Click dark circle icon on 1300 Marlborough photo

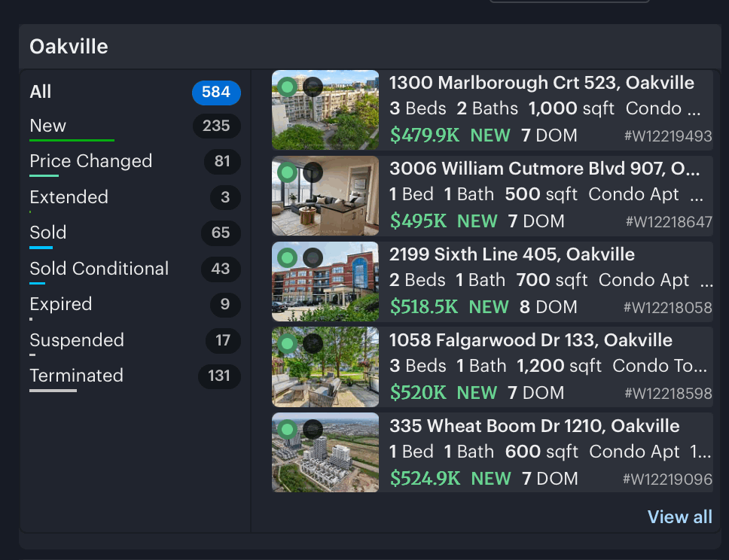pyautogui.click(x=313, y=87)
